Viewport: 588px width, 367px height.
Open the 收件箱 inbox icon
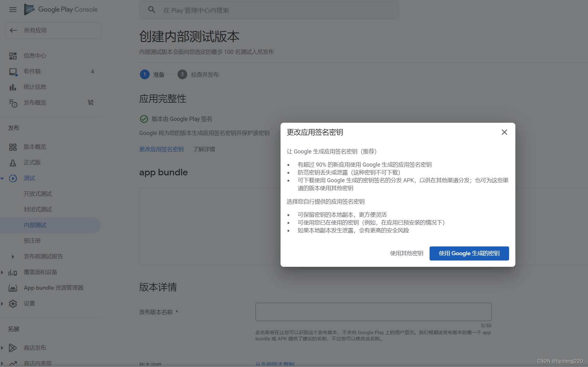13,71
